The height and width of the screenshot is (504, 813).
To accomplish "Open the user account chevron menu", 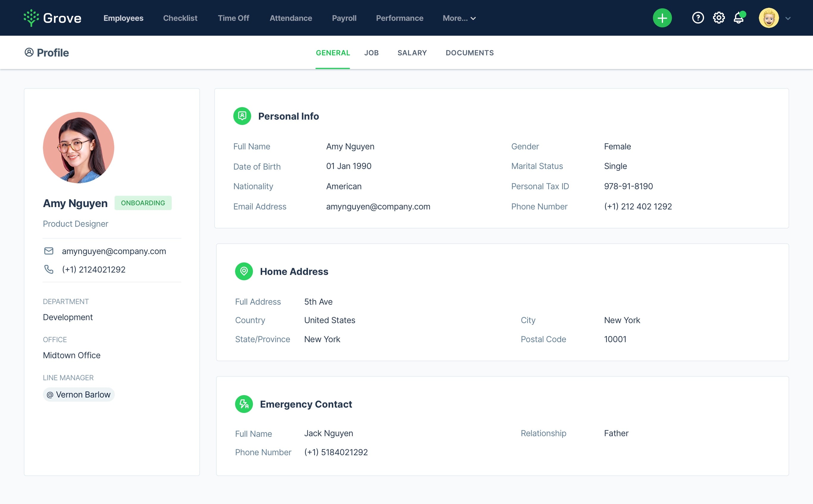I will tap(788, 18).
